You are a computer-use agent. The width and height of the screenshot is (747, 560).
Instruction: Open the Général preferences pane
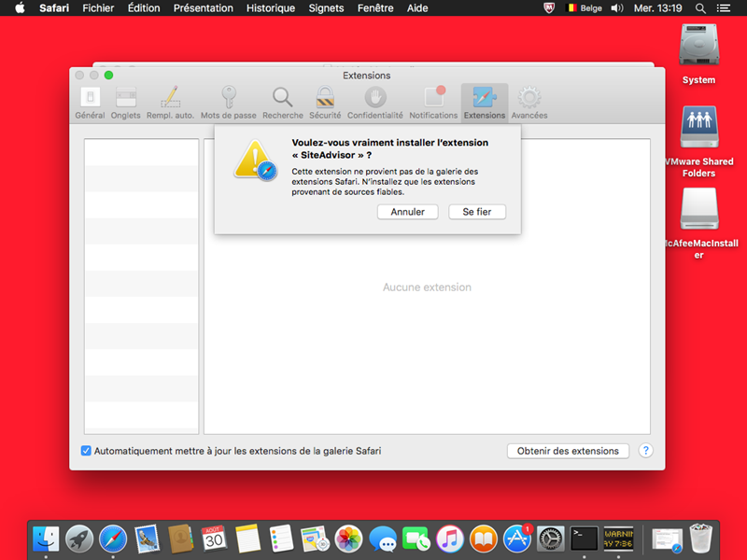pos(90,103)
